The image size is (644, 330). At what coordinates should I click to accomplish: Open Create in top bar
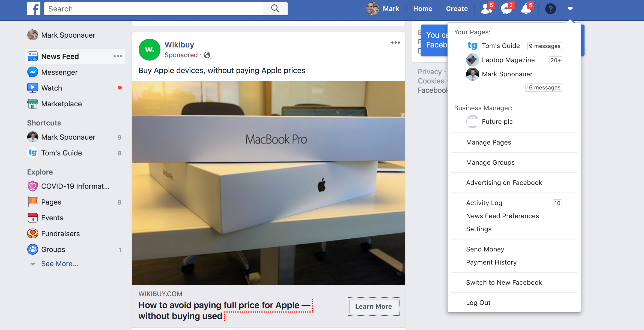457,9
